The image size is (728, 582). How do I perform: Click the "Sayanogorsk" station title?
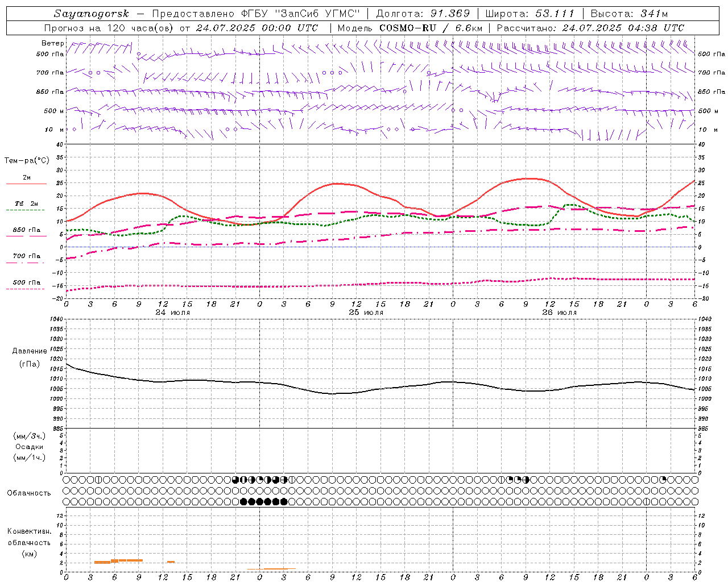tap(92, 14)
